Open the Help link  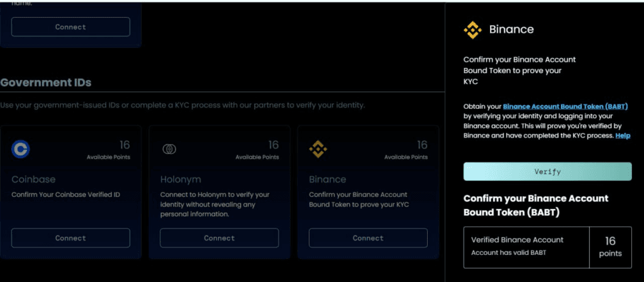(x=623, y=135)
